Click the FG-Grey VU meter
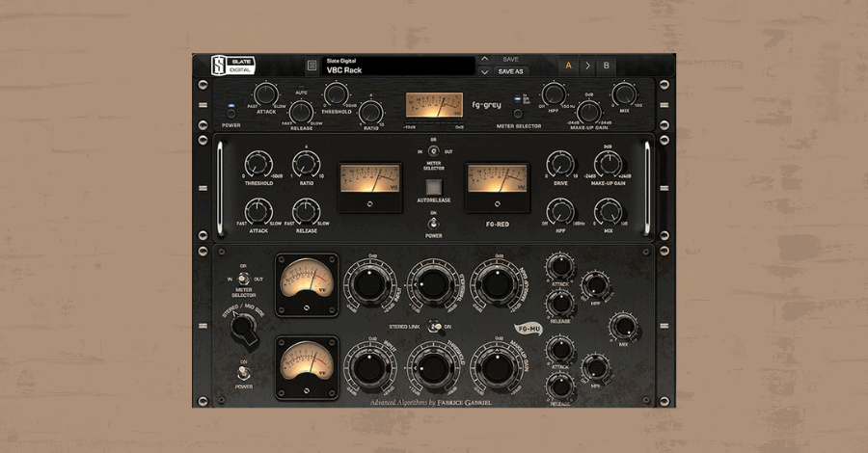Image resolution: width=868 pixels, height=453 pixels. tap(433, 105)
